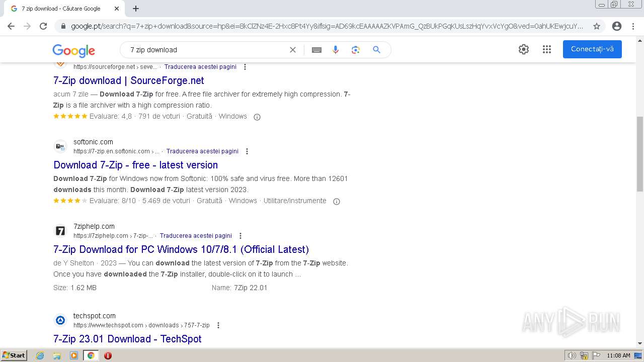Screen dimensions: 644x362
Task: Launch media player from taskbar
Action: (74, 355)
